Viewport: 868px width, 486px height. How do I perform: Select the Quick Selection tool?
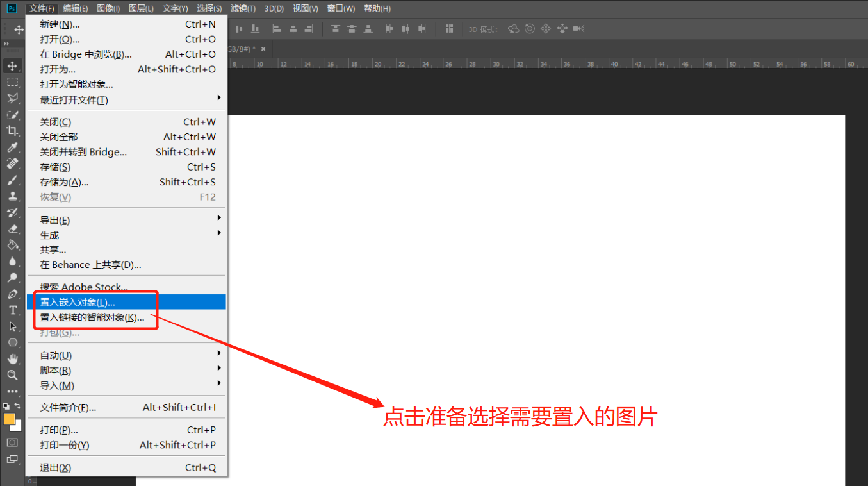(x=12, y=115)
